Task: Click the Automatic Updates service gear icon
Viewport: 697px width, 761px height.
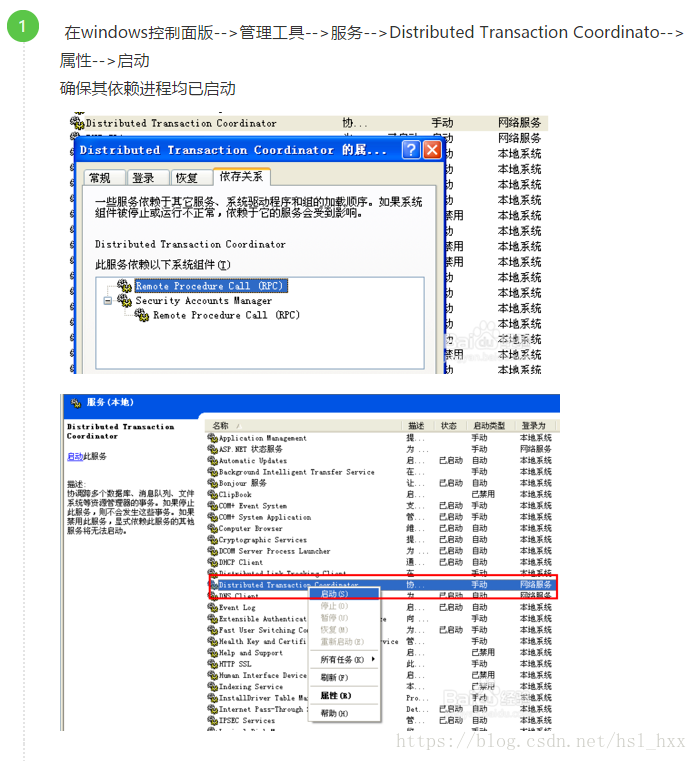Action: tap(213, 460)
